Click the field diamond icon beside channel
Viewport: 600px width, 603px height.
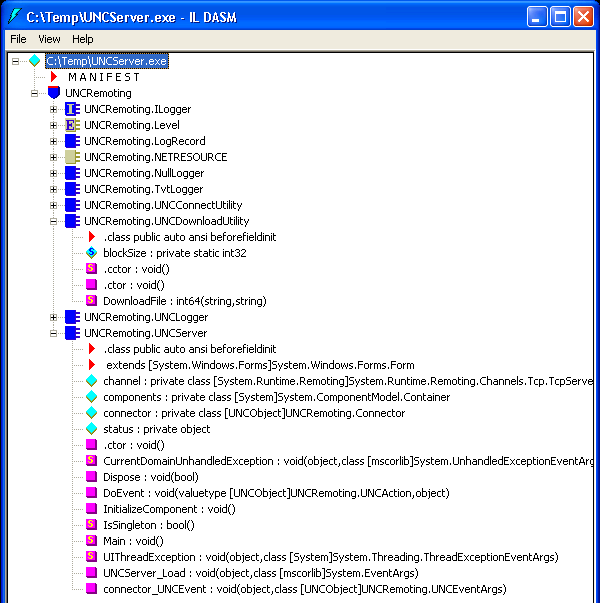click(x=92, y=381)
